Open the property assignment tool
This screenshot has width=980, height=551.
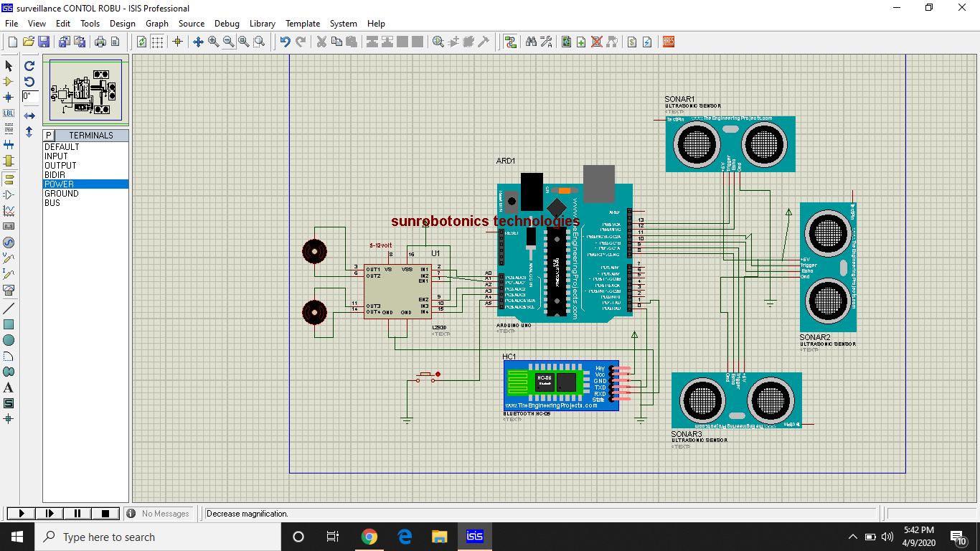coord(546,42)
